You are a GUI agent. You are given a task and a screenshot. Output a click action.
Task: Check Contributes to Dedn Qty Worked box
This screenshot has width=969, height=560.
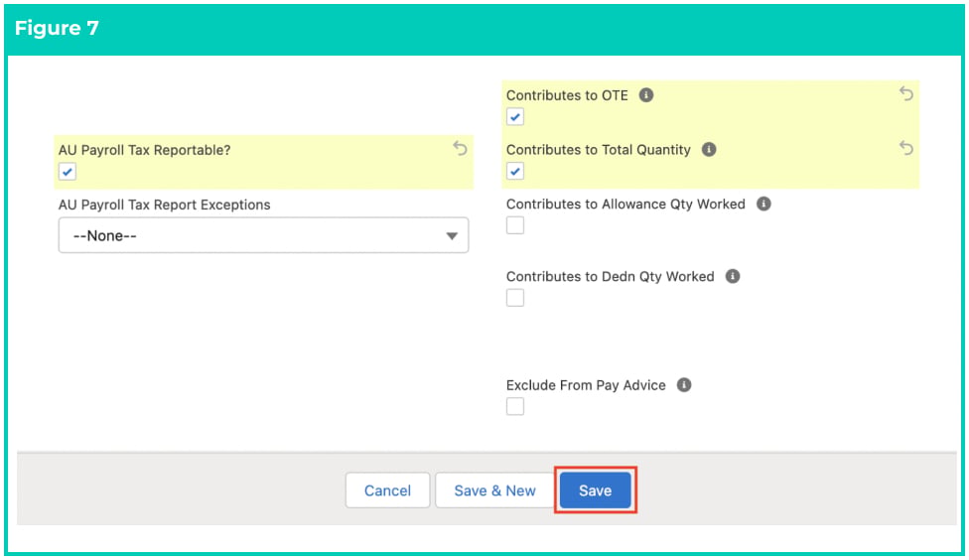[x=515, y=298]
